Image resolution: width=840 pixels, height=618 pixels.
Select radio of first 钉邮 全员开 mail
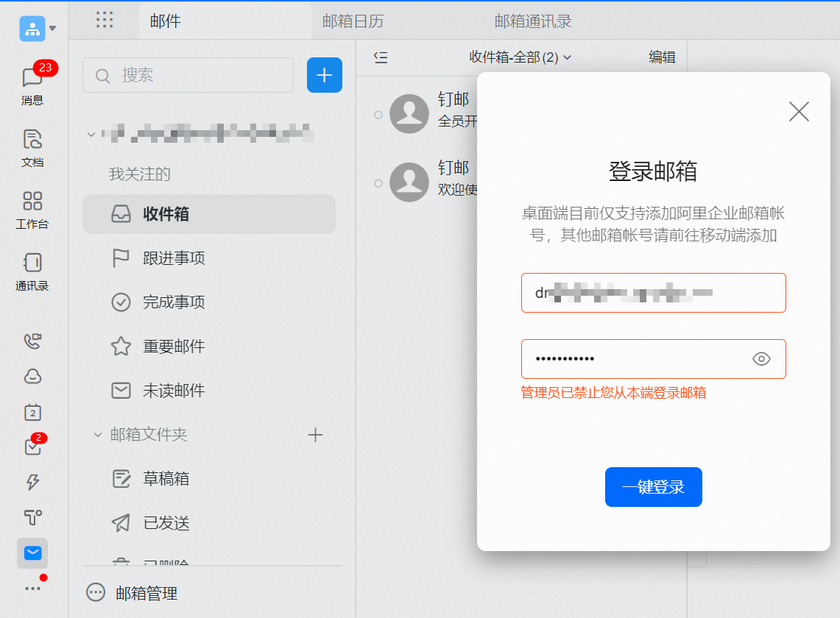(378, 115)
